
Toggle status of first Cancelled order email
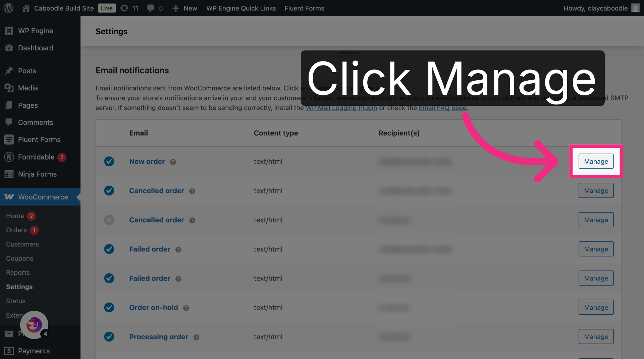click(x=109, y=191)
